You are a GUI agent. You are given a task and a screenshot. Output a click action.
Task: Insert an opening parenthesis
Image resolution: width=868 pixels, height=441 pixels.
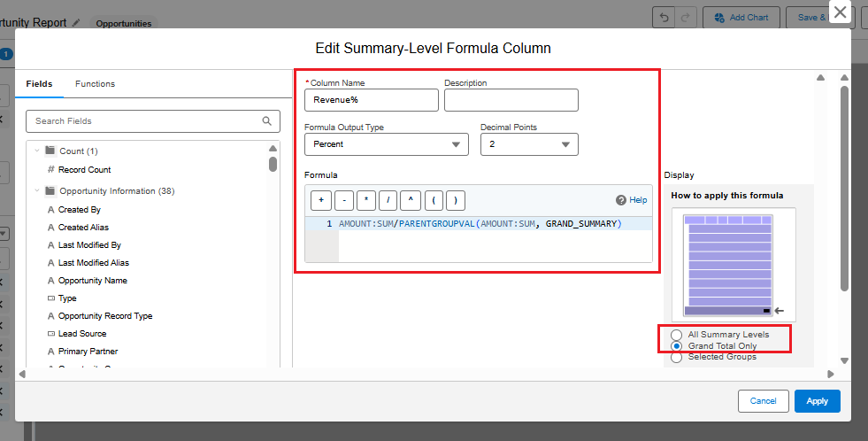(433, 200)
